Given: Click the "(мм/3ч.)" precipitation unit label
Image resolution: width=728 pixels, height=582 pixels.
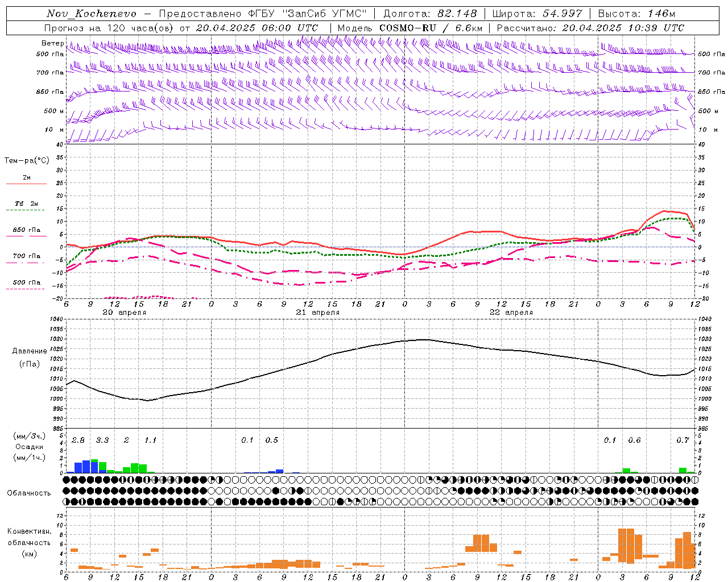Looking at the screenshot, I should click(x=30, y=436).
